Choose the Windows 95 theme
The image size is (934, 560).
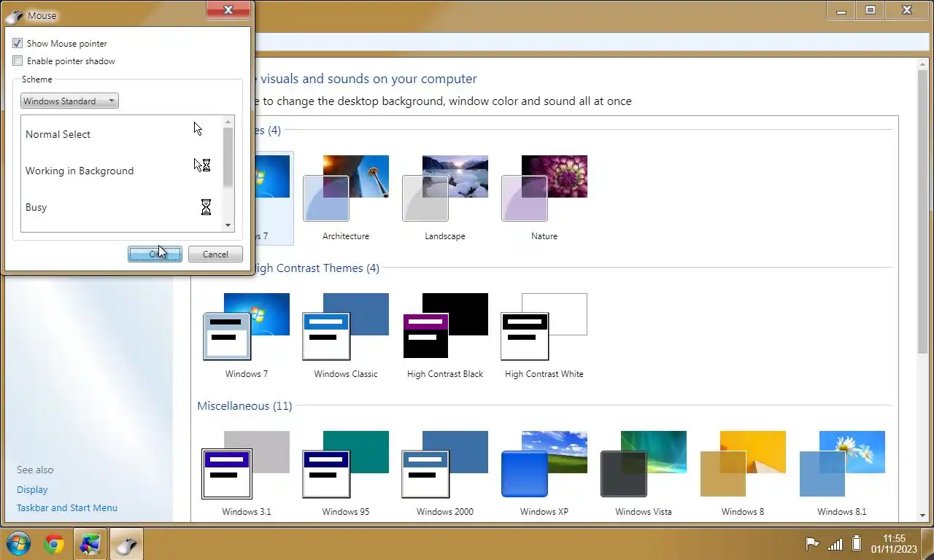(346, 464)
